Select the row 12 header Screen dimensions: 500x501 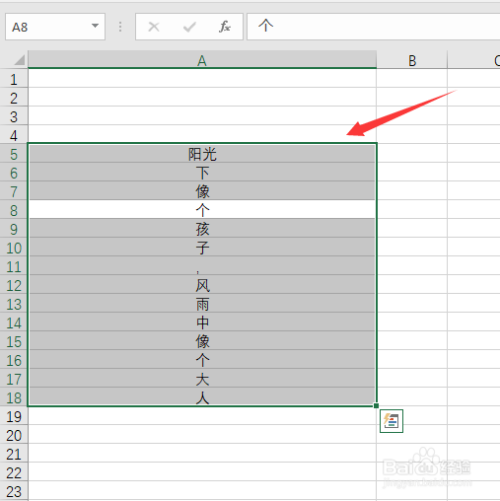pyautogui.click(x=14, y=285)
